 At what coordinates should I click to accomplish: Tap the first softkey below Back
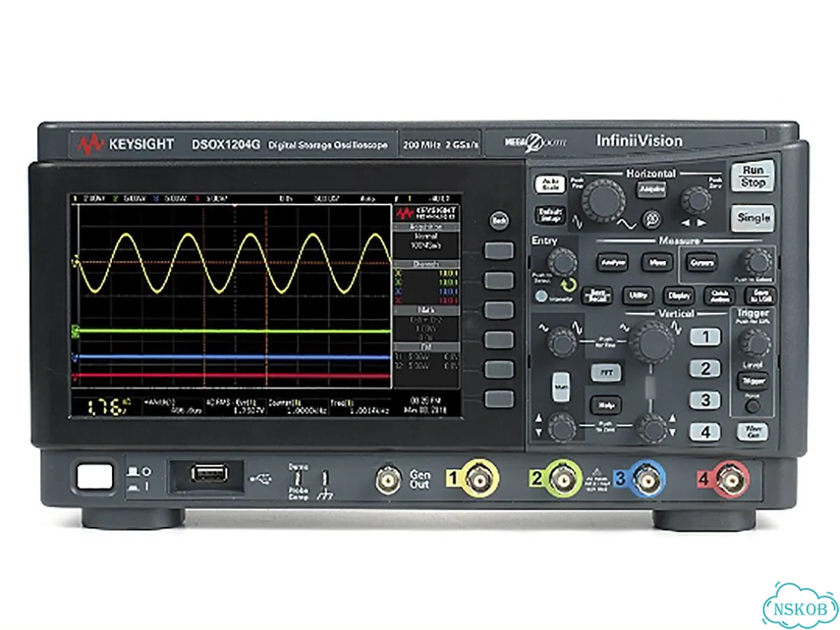tap(499, 251)
